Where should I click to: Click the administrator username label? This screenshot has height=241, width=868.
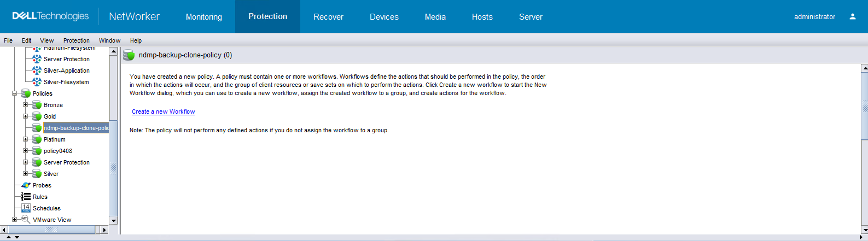(814, 17)
